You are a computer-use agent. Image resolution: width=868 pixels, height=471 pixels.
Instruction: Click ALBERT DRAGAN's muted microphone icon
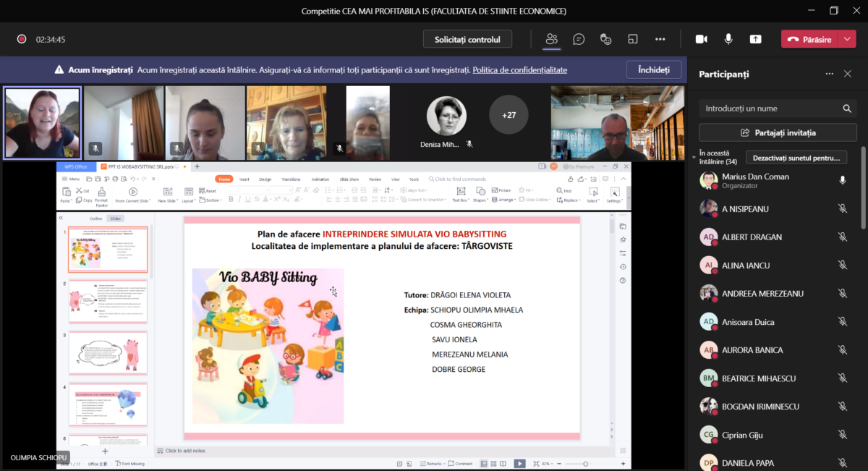[x=843, y=237]
